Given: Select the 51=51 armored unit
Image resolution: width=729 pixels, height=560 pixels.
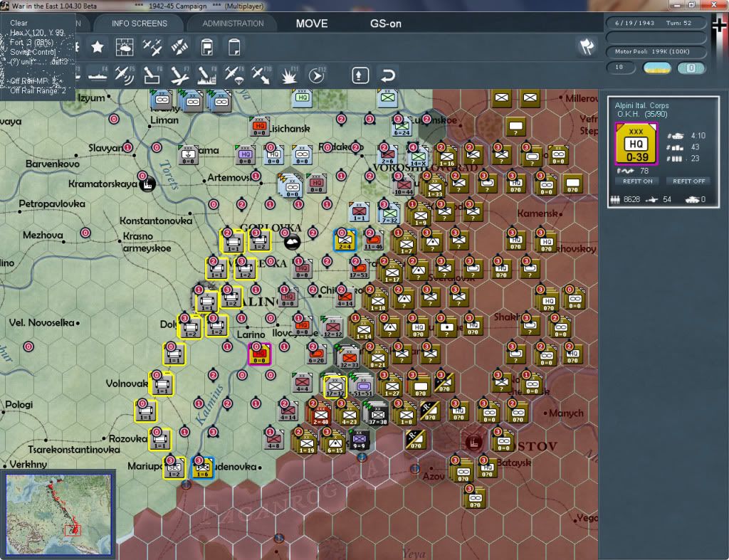Looking at the screenshot, I should click(x=363, y=387).
